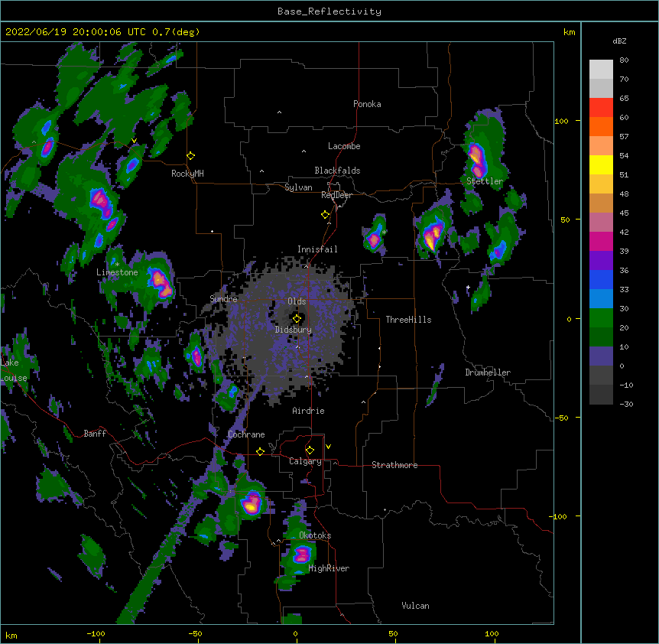Click the Sylvan label
The height and width of the screenshot is (644, 659).
(298, 187)
